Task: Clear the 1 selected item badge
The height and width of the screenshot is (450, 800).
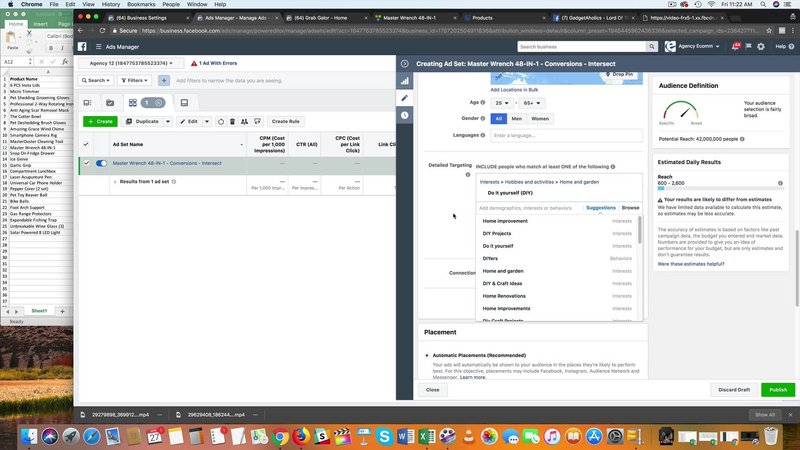Action: [159, 103]
